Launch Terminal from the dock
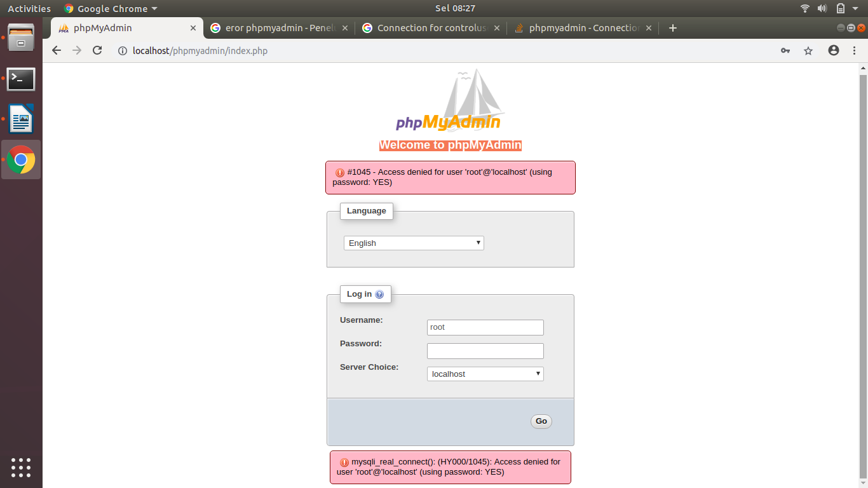 pyautogui.click(x=21, y=79)
